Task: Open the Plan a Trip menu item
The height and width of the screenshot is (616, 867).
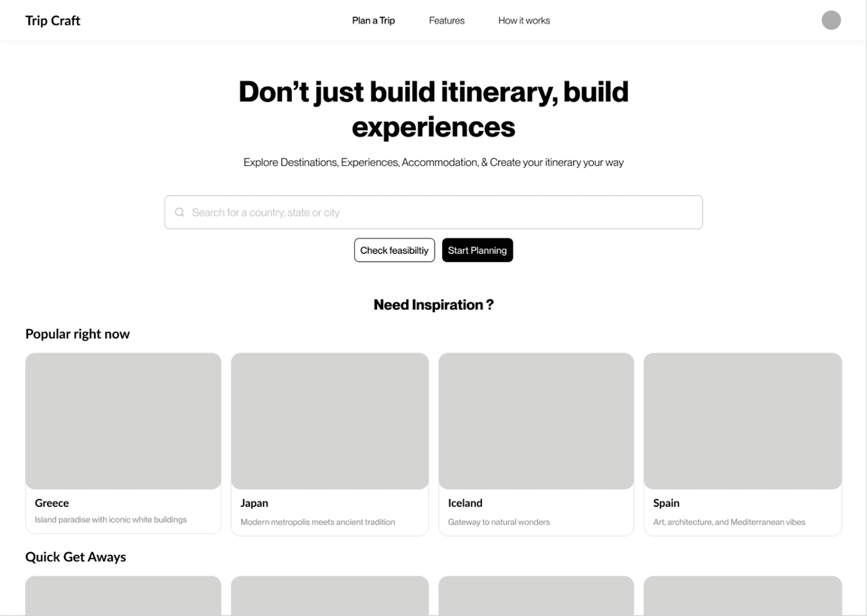Action: 373,21
